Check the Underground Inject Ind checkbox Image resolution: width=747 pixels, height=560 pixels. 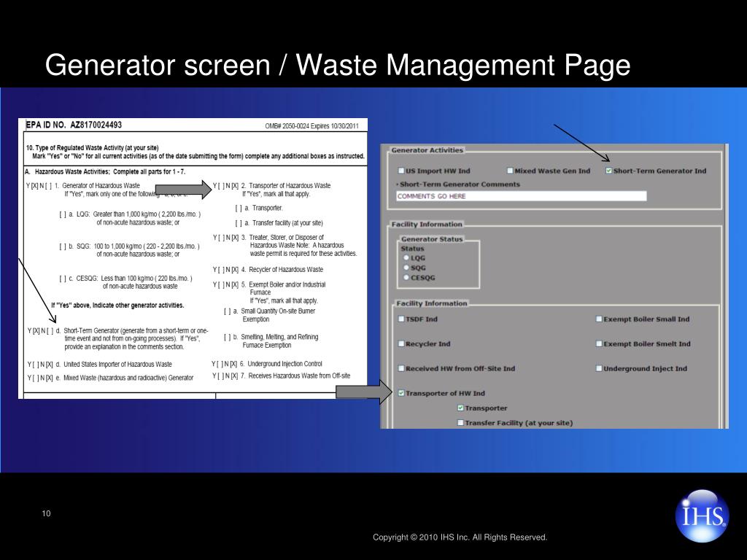point(599,368)
